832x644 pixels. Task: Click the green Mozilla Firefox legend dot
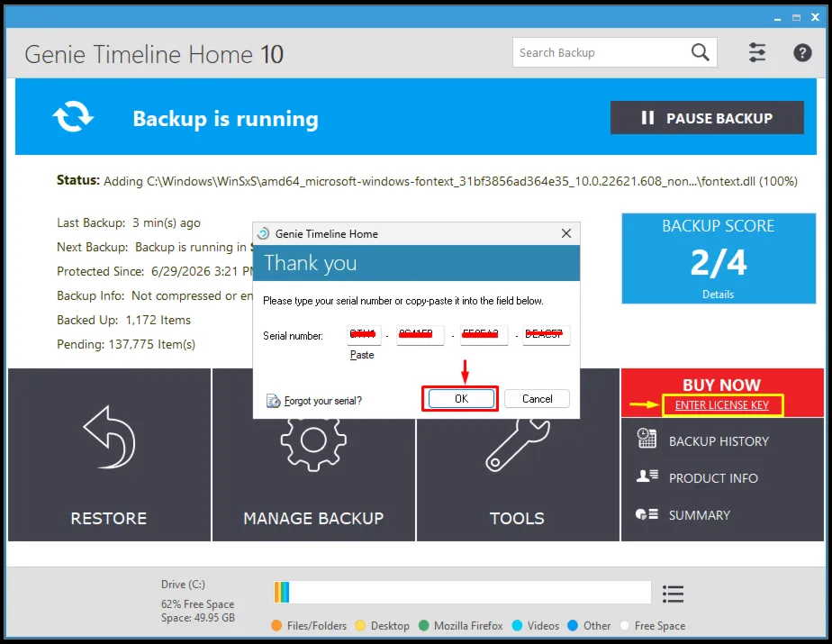[x=423, y=625]
